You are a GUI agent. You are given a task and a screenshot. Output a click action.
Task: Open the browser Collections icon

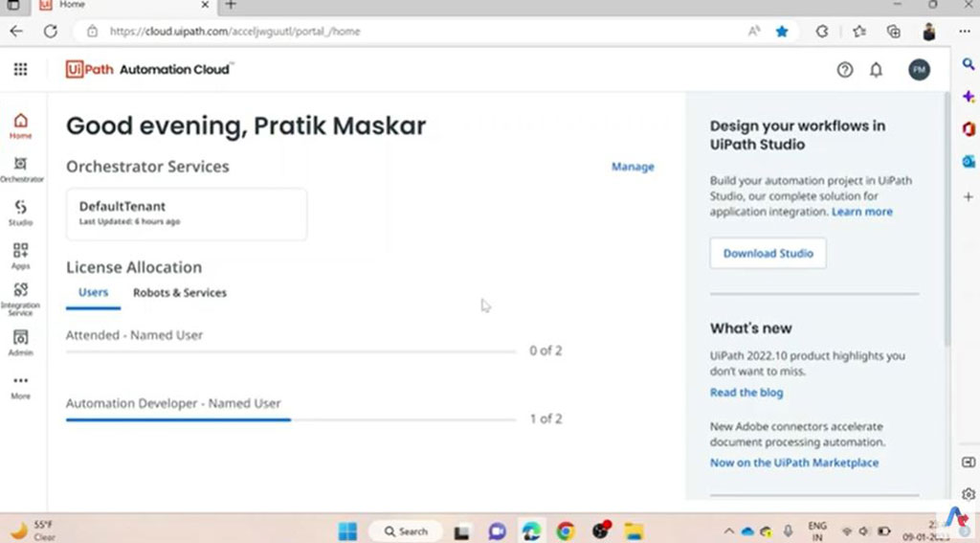click(894, 32)
